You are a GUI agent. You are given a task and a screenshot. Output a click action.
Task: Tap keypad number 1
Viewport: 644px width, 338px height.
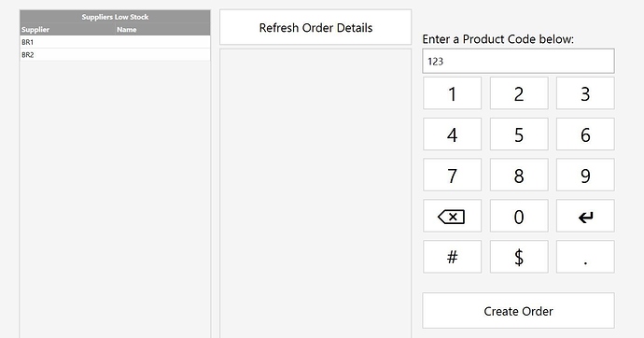click(x=452, y=93)
